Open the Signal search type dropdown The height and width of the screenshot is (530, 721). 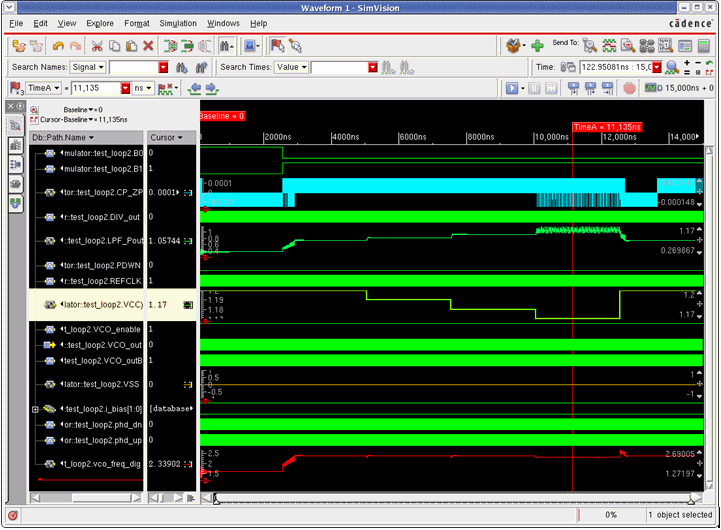click(87, 67)
